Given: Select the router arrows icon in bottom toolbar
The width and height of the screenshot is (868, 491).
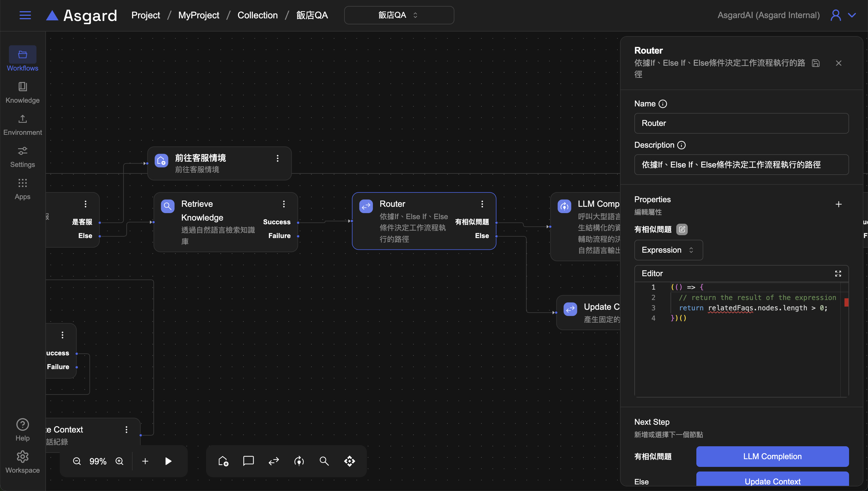Looking at the screenshot, I should coord(274,461).
